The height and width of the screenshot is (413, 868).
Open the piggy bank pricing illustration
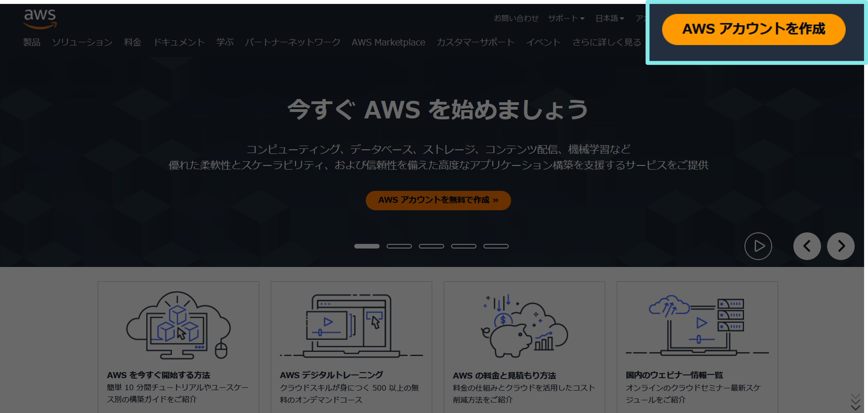pos(524,326)
